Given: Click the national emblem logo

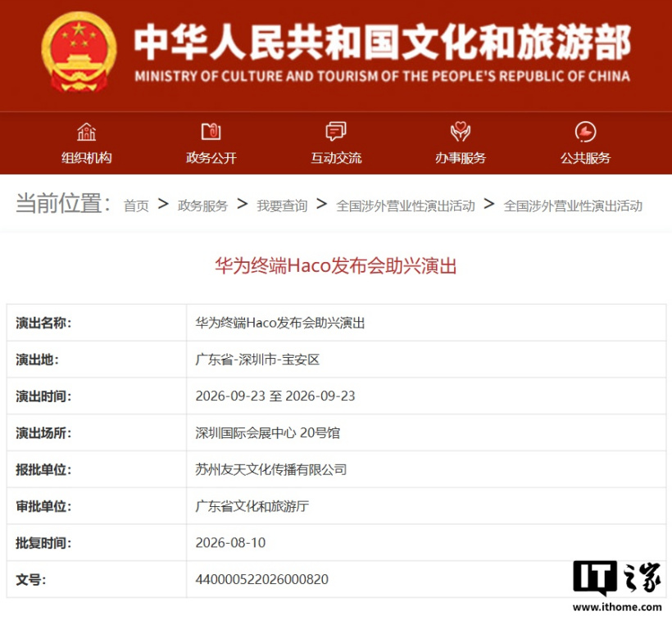Looking at the screenshot, I should click(79, 52).
